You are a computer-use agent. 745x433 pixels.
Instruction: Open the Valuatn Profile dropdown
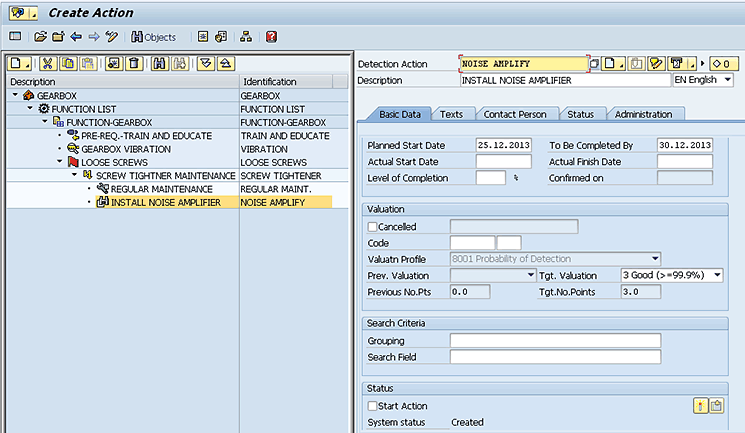coord(655,259)
